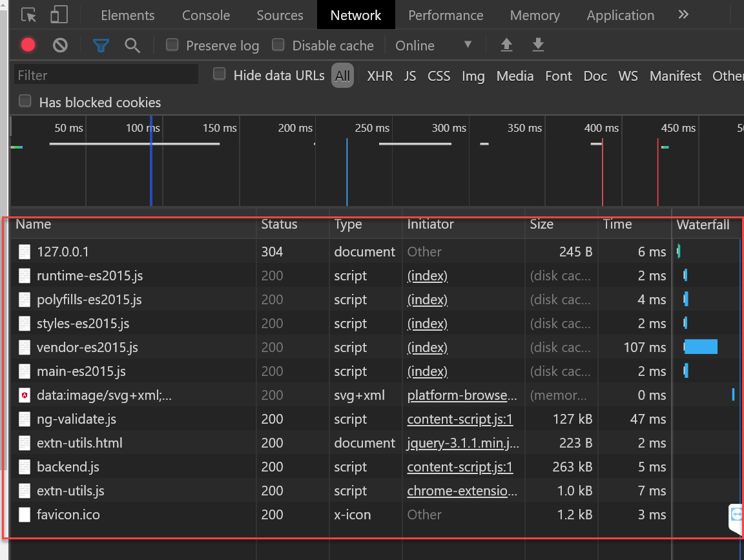Select the main-es2015.js request

point(377,371)
